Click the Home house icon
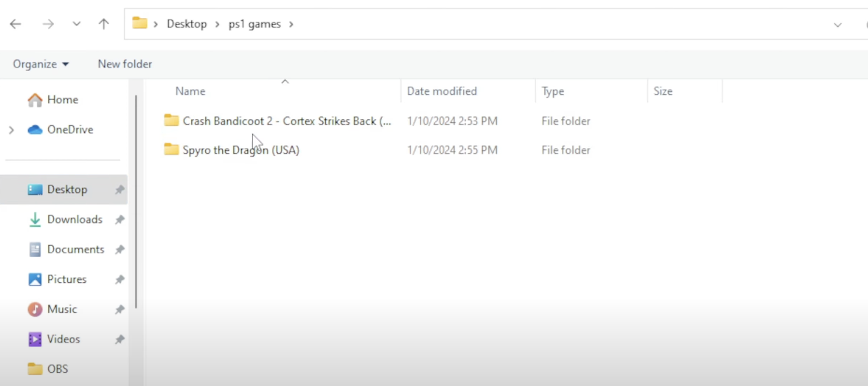Viewport: 868px width, 386px height. [35, 100]
